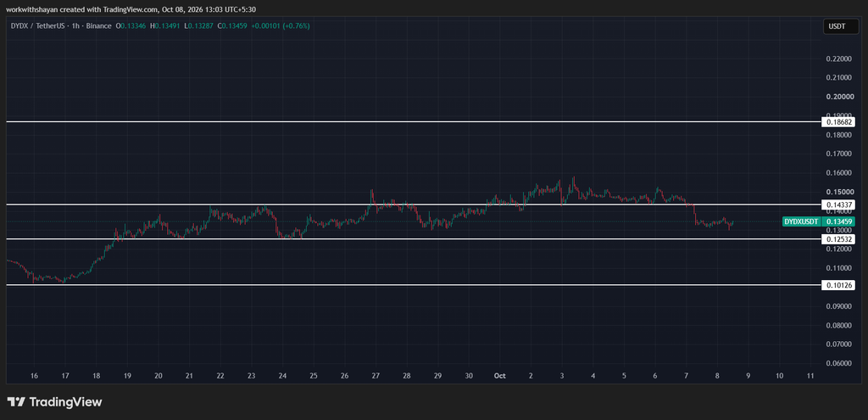
Task: Click the TradingView logo at bottom left
Action: click(x=54, y=401)
